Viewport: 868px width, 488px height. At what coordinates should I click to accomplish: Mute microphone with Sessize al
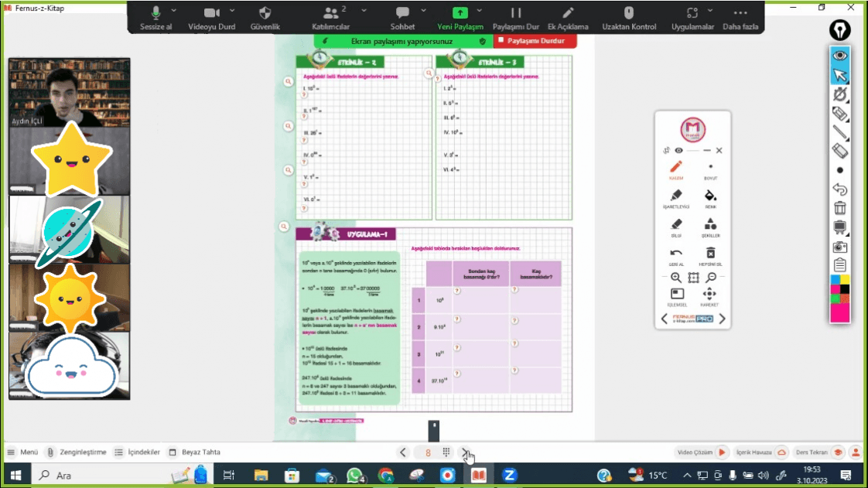tap(155, 18)
